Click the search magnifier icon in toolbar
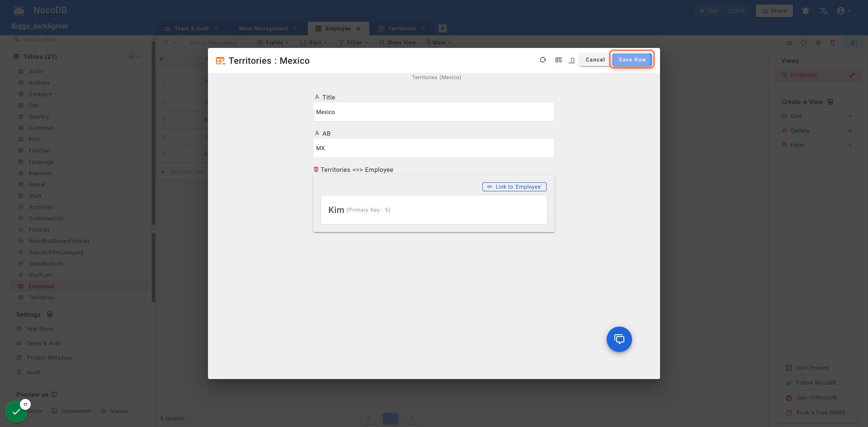868x427 pixels. pyautogui.click(x=166, y=43)
